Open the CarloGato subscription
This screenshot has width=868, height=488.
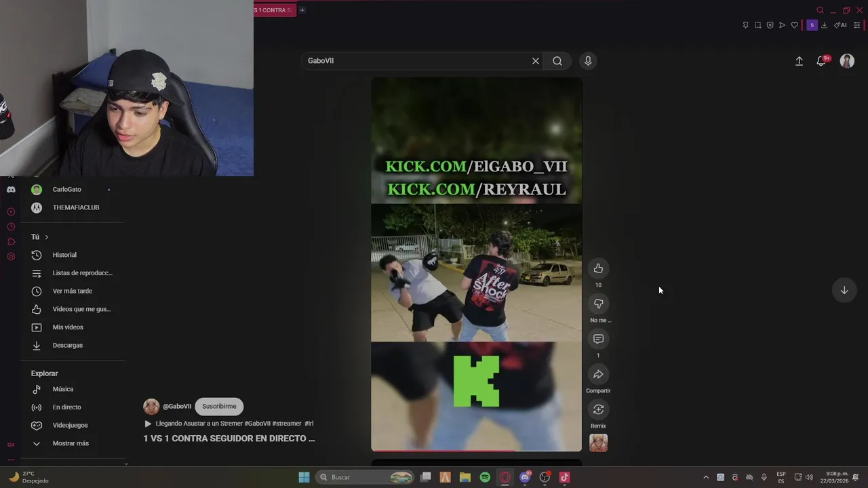coord(66,189)
